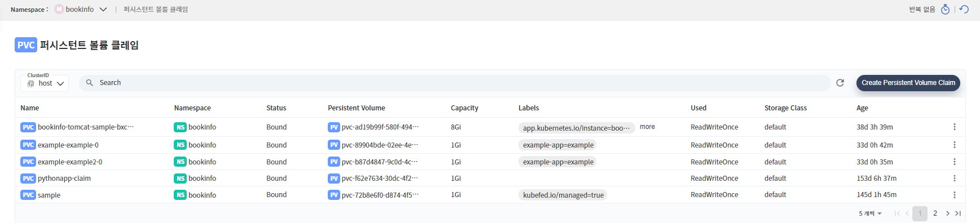Click age value 153d 6h 37m
This screenshot has width=980, height=223.
click(876, 179)
